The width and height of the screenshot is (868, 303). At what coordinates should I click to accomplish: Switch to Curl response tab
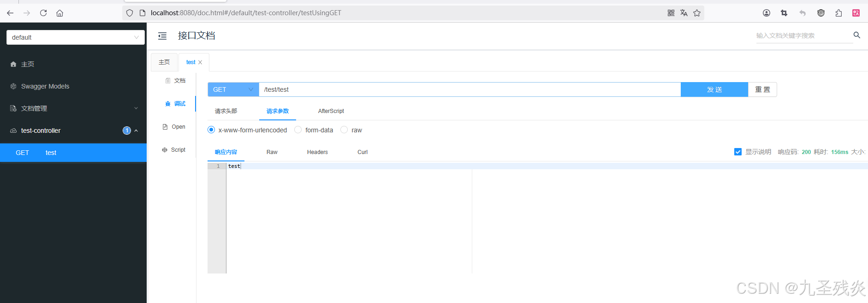coord(363,152)
